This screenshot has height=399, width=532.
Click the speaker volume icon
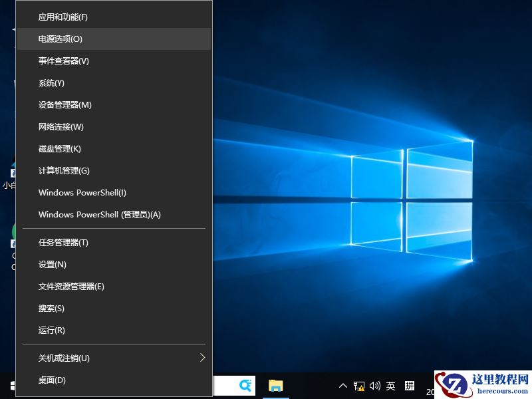(x=374, y=386)
